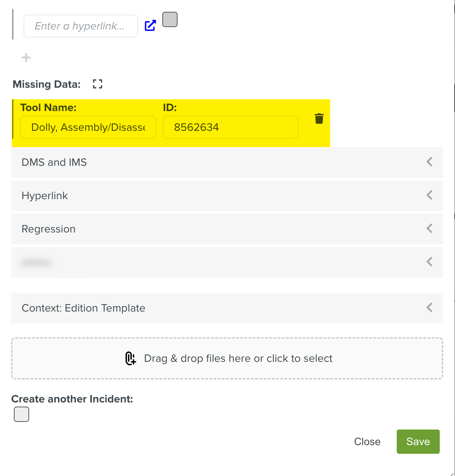The image size is (455, 476).
Task: Click the Regression section title
Action: [49, 229]
